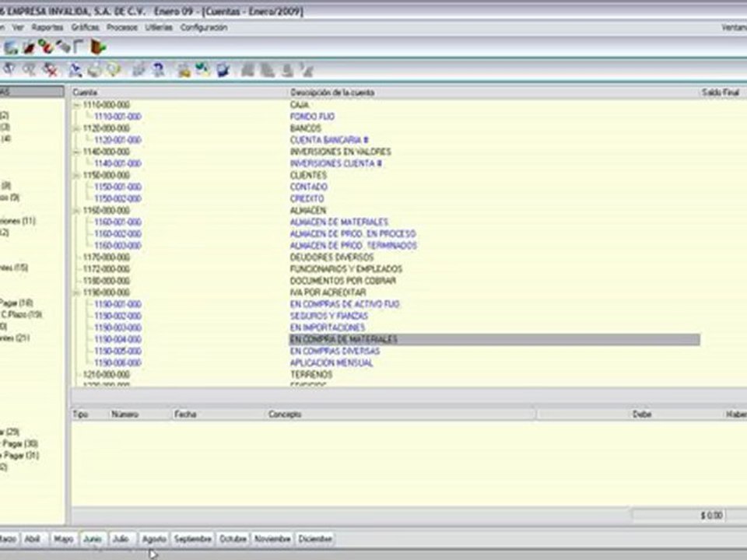Select account 1190-001-000 EN COMPRAS DE ACTIVO FIJO
Image resolution: width=747 pixels, height=560 pixels.
pos(117,304)
